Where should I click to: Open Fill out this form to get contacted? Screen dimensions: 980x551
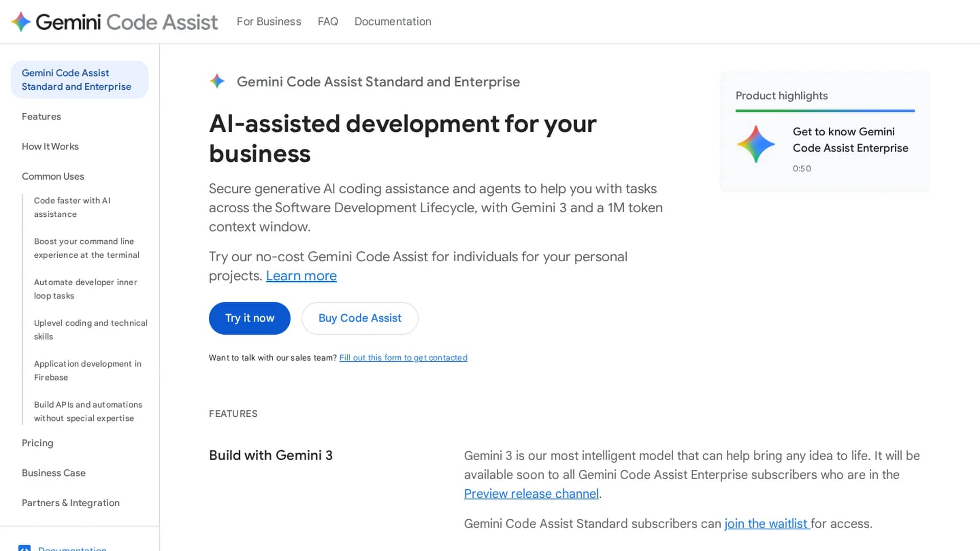(403, 358)
